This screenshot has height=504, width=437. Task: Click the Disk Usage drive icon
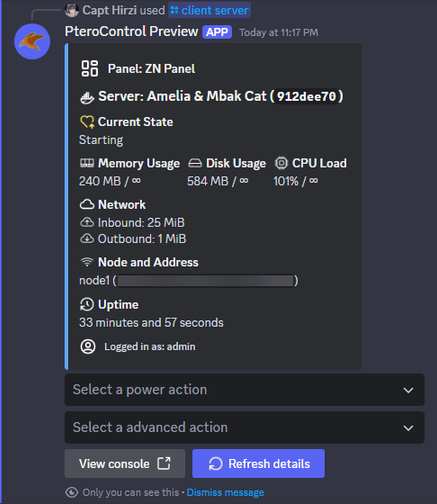click(195, 163)
